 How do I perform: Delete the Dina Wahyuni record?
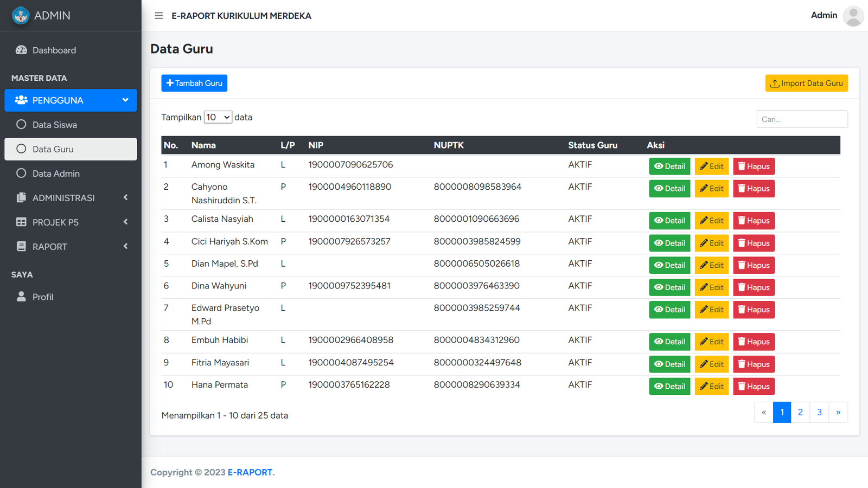[x=754, y=287]
